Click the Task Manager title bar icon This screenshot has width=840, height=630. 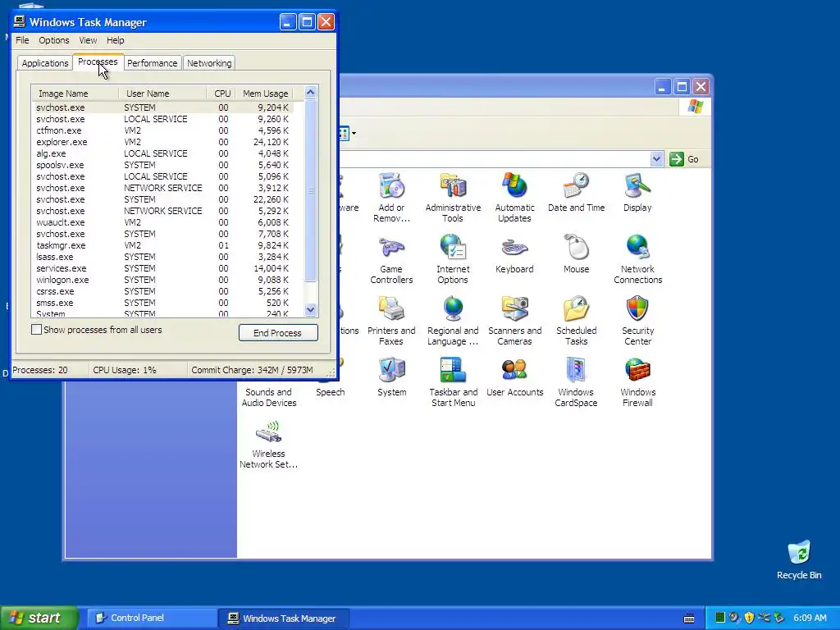tap(20, 21)
